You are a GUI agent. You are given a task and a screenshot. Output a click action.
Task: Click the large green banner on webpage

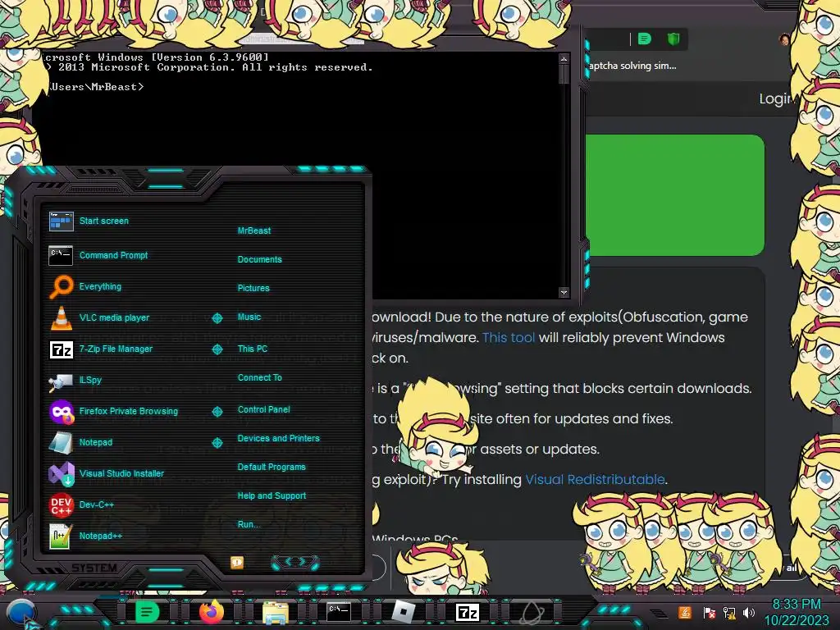click(675, 195)
